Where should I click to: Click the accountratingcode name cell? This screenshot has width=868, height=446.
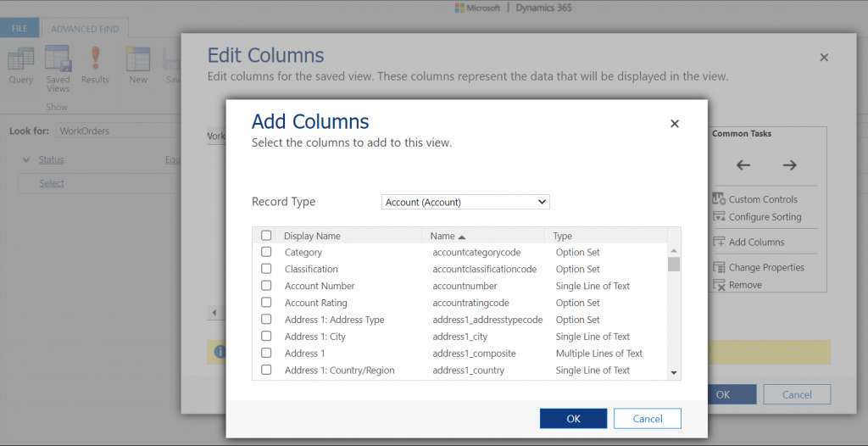(471, 303)
